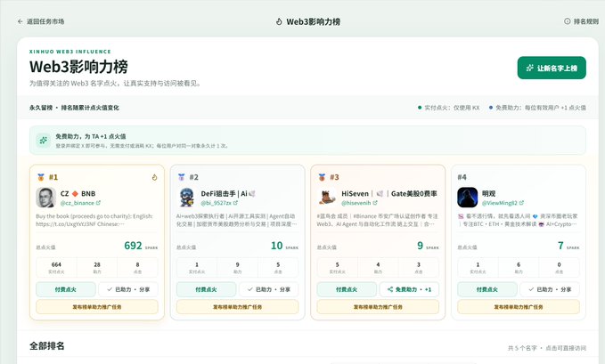Click the 实付点火 legend entry
This screenshot has height=364, width=605.
(x=449, y=108)
